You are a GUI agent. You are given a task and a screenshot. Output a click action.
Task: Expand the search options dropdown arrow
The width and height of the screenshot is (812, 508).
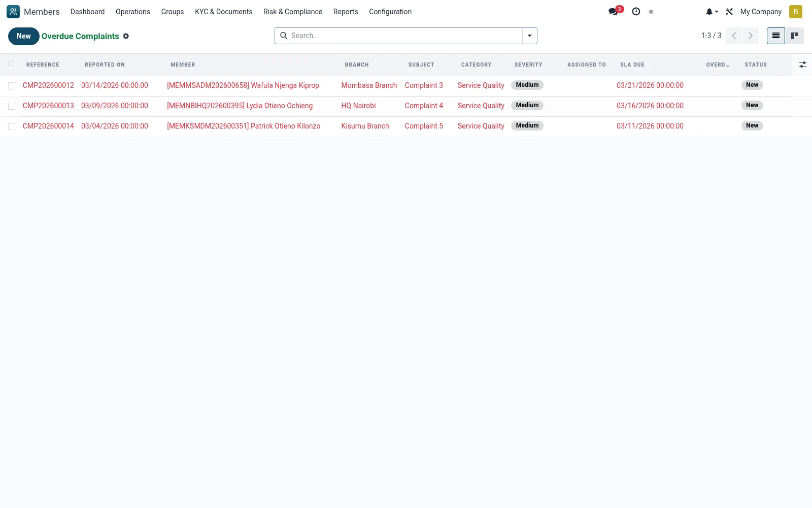[530, 36]
